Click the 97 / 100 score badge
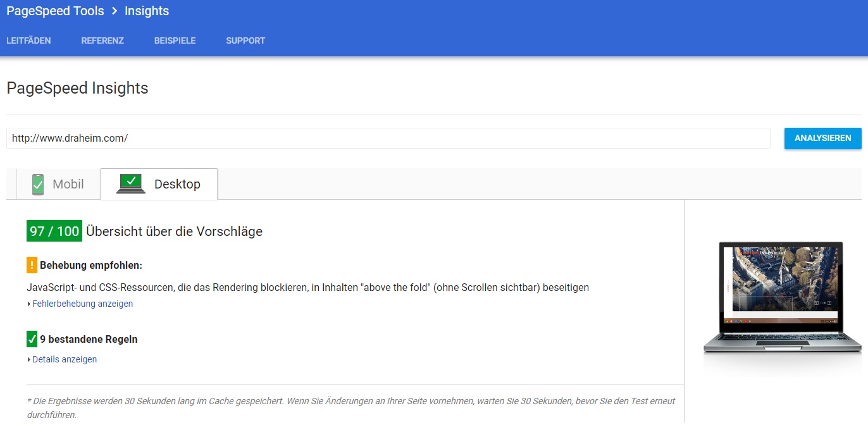The height and width of the screenshot is (444, 868). click(x=54, y=231)
